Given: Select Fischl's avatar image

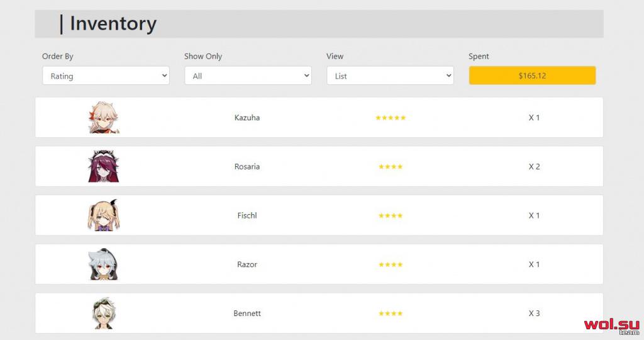Looking at the screenshot, I should click(104, 215).
